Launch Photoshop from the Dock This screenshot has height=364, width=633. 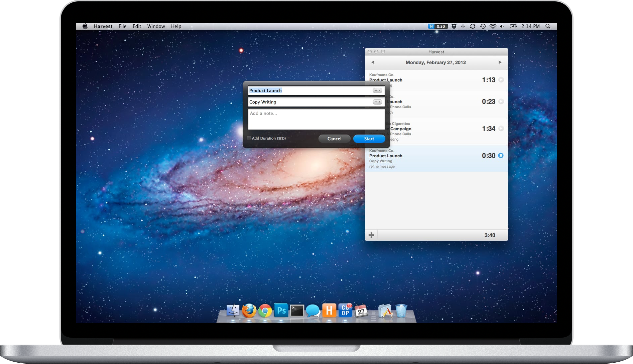[x=281, y=311]
